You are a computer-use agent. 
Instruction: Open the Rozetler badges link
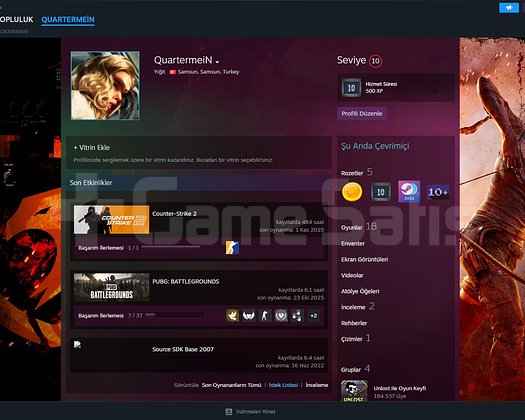point(352,173)
